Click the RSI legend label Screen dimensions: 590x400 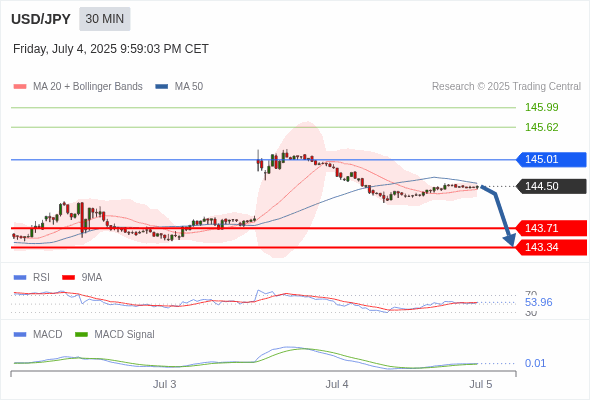[x=41, y=278]
